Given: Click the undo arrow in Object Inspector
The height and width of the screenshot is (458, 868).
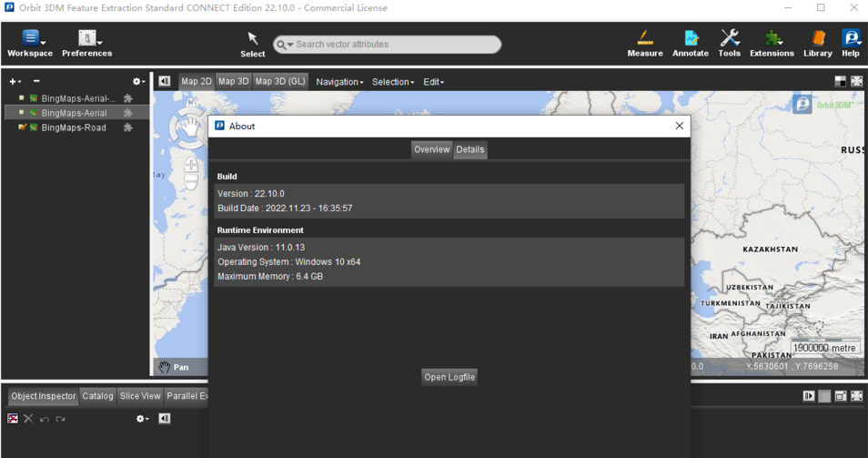Looking at the screenshot, I should [45, 419].
